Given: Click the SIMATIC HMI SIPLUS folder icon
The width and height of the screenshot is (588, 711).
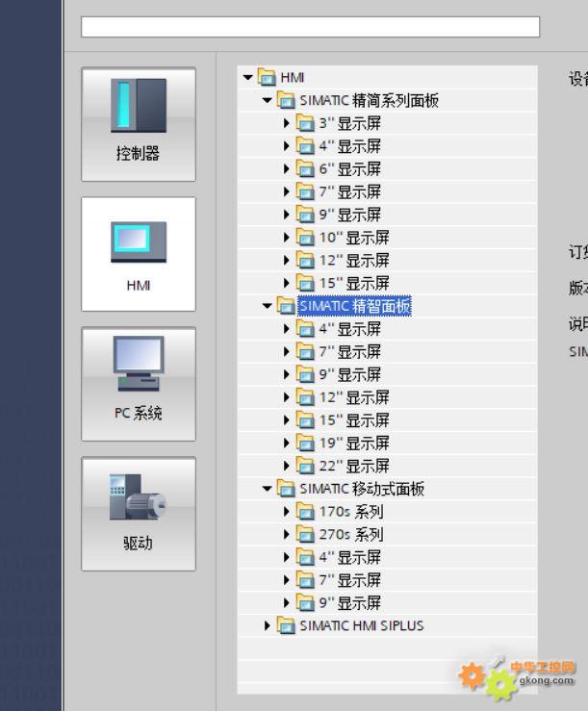Looking at the screenshot, I should 286,625.
